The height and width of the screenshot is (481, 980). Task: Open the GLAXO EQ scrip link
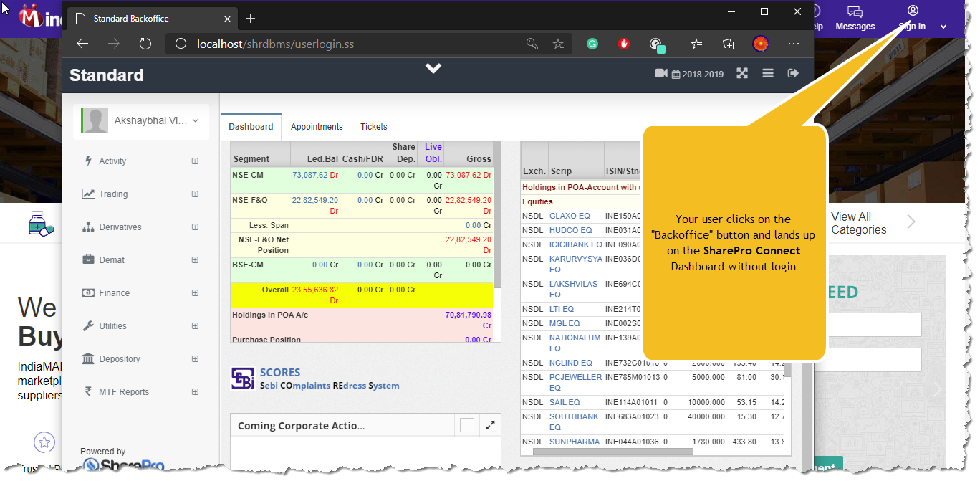[x=570, y=216]
